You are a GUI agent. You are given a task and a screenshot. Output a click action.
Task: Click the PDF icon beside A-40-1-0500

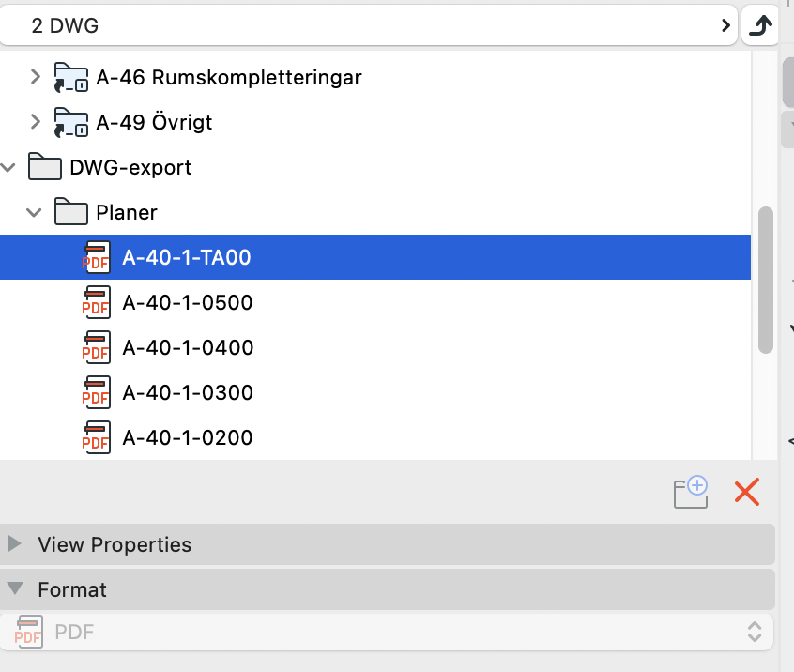(97, 303)
